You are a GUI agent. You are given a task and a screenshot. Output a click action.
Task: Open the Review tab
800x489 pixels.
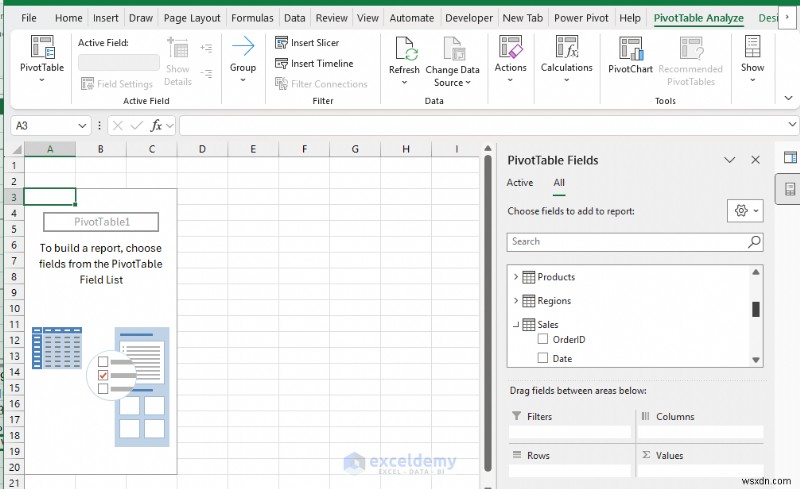tap(332, 18)
